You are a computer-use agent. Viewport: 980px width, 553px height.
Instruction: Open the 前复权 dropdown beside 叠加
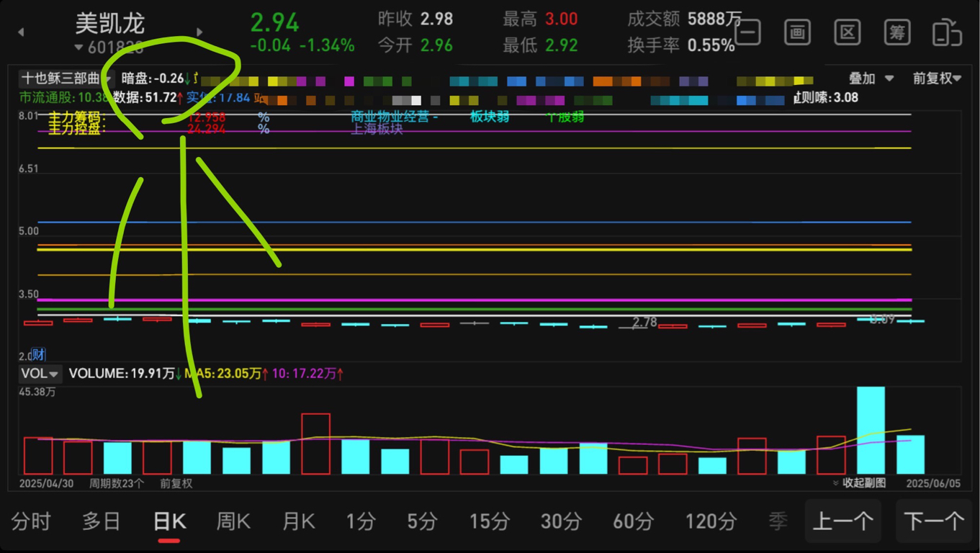point(938,78)
